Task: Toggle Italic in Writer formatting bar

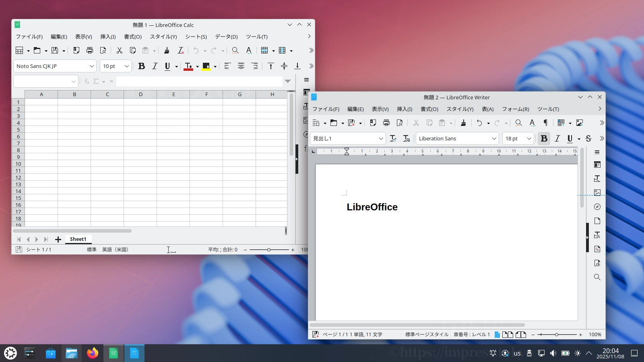Action: 557,138
